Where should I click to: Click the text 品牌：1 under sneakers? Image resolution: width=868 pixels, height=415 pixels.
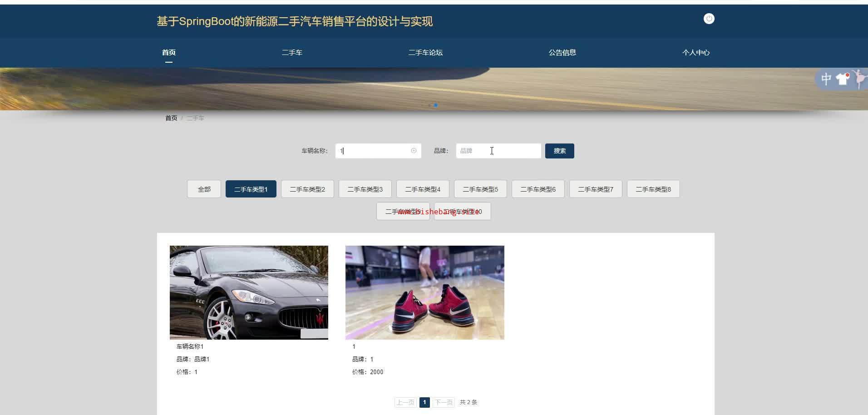pyautogui.click(x=363, y=359)
